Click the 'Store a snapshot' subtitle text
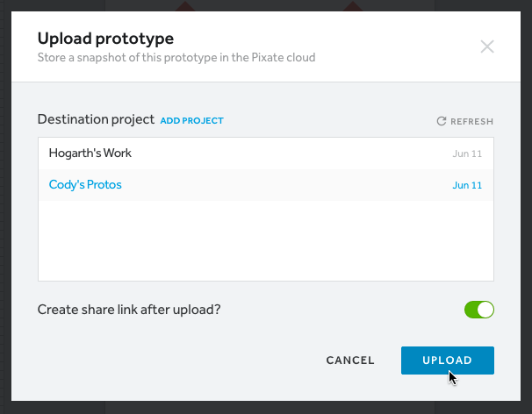Screen dimensions: 532x414 pos(176,58)
